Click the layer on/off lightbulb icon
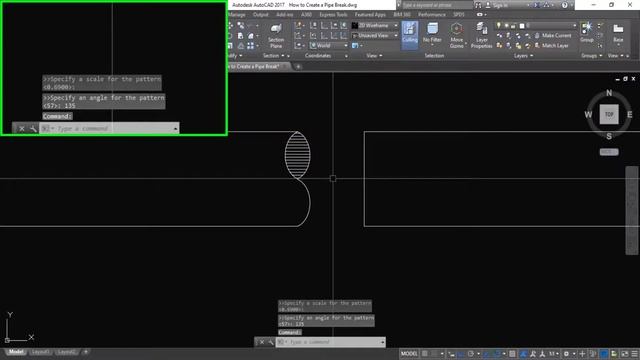Image resolution: width=640 pixels, height=360 pixels. click(498, 25)
